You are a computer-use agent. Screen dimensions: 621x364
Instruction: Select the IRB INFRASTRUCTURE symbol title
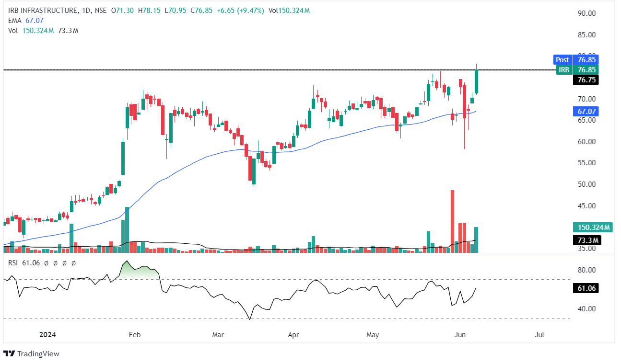click(42, 11)
